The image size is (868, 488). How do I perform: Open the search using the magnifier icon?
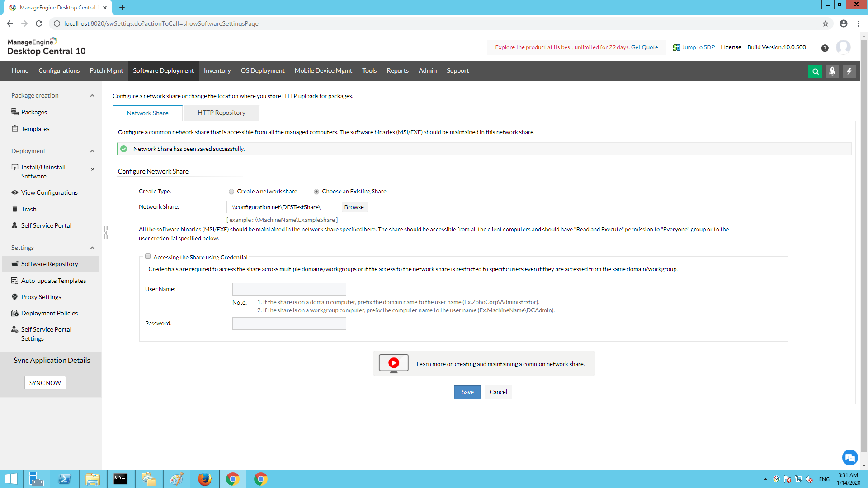coord(815,71)
